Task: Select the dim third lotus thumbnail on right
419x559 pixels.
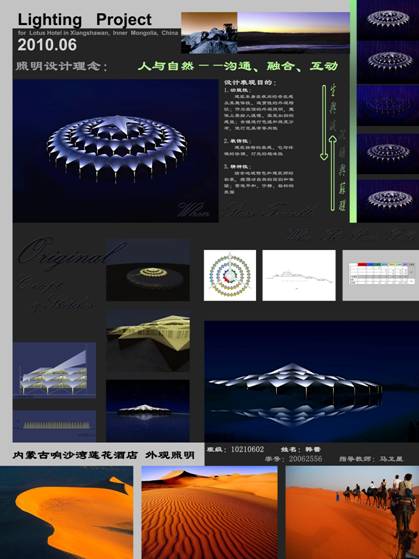Action: 388,105
